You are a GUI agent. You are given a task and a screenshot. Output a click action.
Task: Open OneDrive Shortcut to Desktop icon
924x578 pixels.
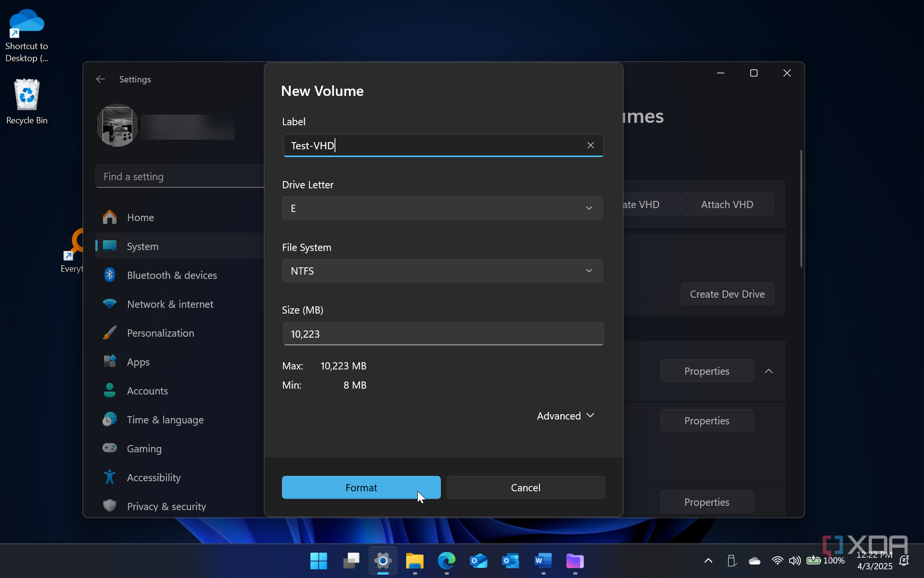[x=27, y=35]
